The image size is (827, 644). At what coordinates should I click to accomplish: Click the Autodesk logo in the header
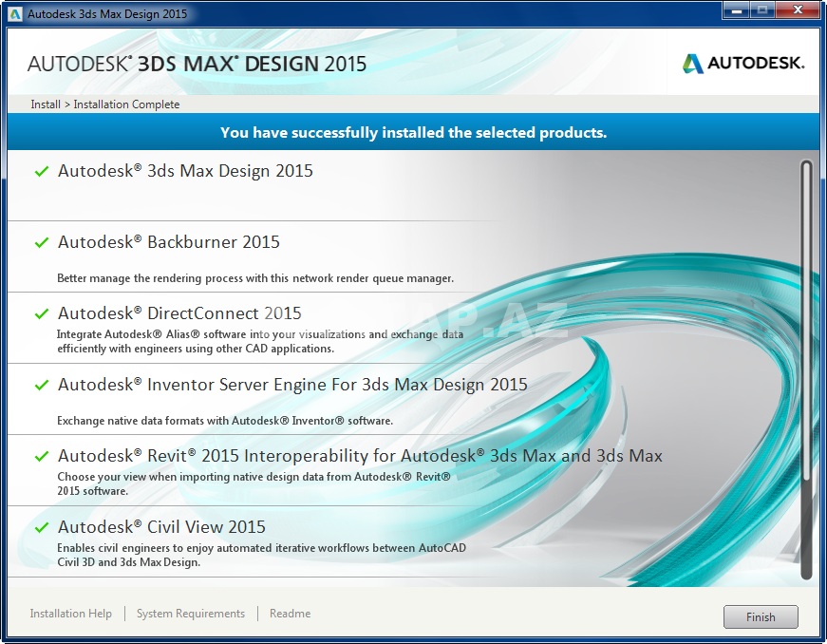(743, 64)
